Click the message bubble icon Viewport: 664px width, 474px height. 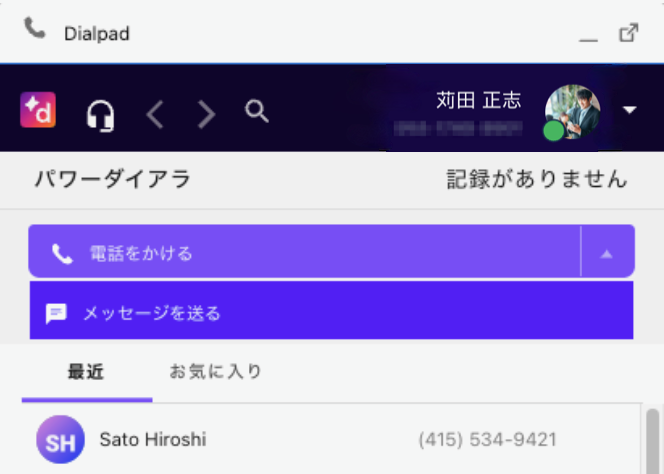[x=57, y=313]
